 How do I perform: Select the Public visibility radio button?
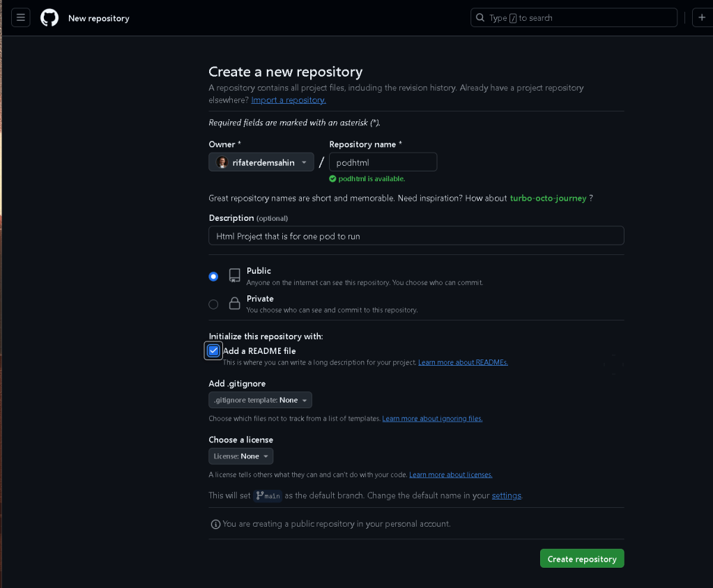coord(213,277)
